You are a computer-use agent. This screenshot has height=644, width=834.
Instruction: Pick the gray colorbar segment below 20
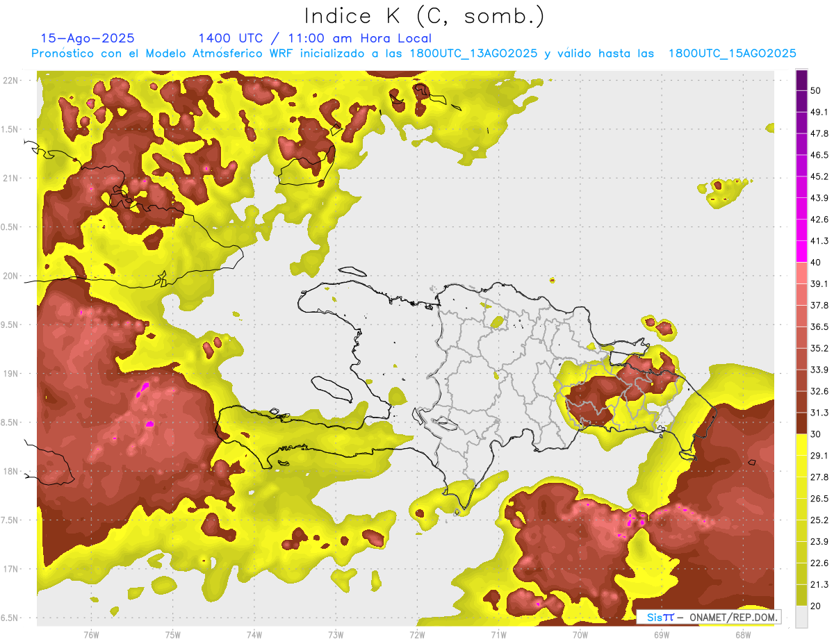click(x=801, y=616)
